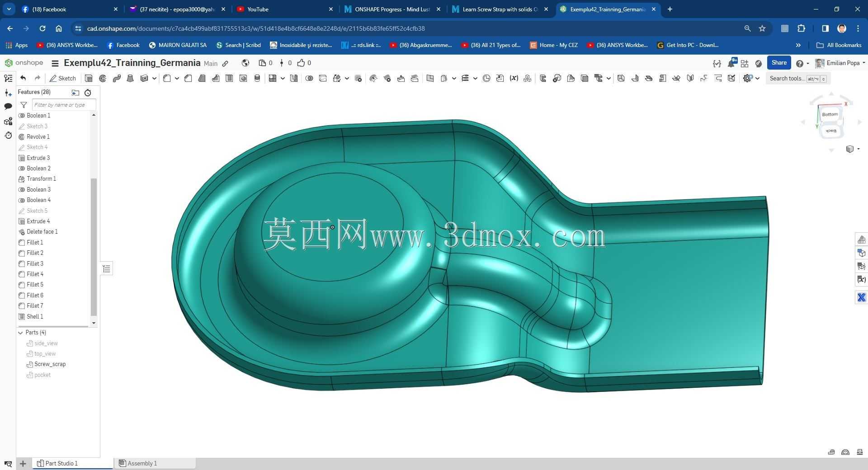Open the pattern tool dropdown arrow
Viewport: 868px width, 470px height.
tap(283, 78)
